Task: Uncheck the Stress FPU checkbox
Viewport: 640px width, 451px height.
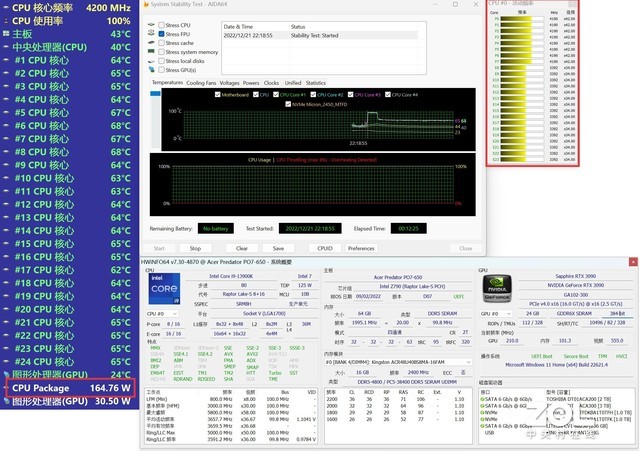Action: pyautogui.click(x=162, y=34)
